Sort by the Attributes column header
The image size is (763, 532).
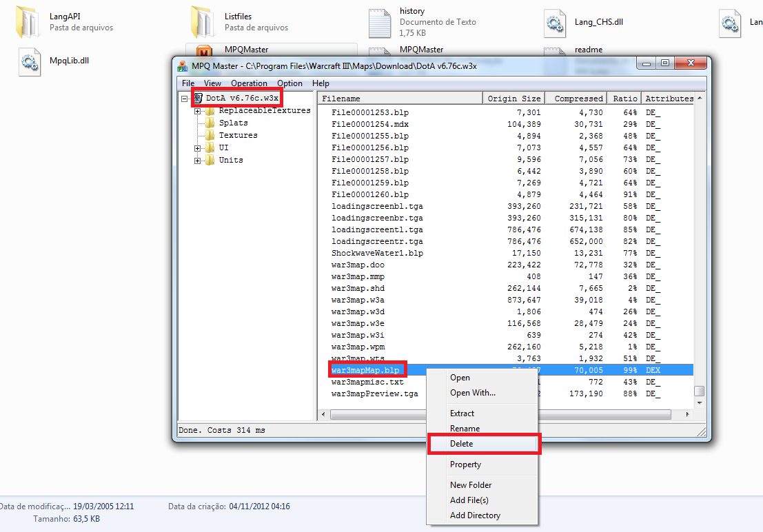pyautogui.click(x=668, y=99)
